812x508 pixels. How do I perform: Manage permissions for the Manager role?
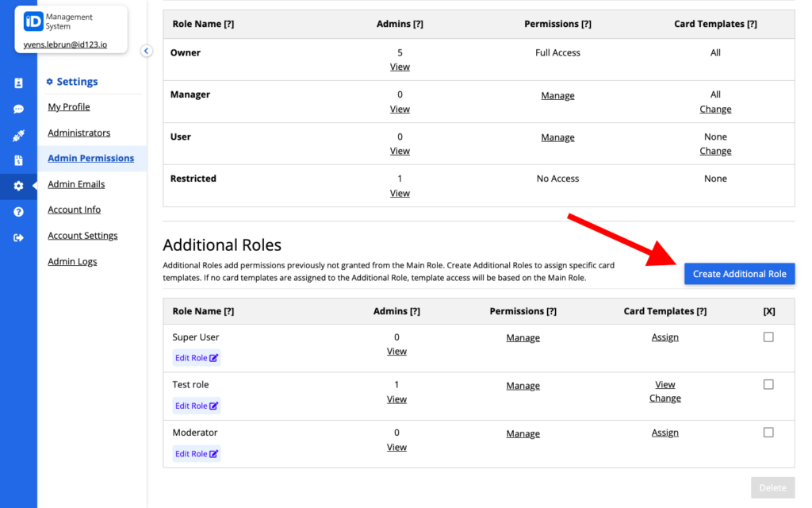click(557, 94)
